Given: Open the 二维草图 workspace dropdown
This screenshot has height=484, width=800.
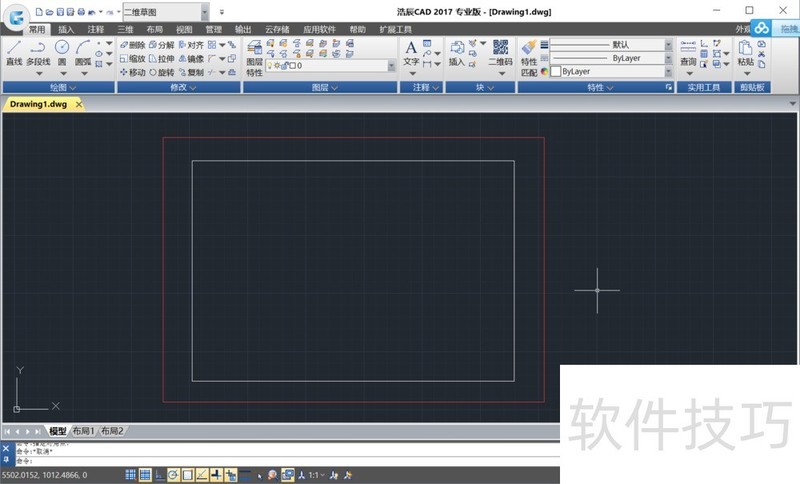Looking at the screenshot, I should tap(205, 12).
